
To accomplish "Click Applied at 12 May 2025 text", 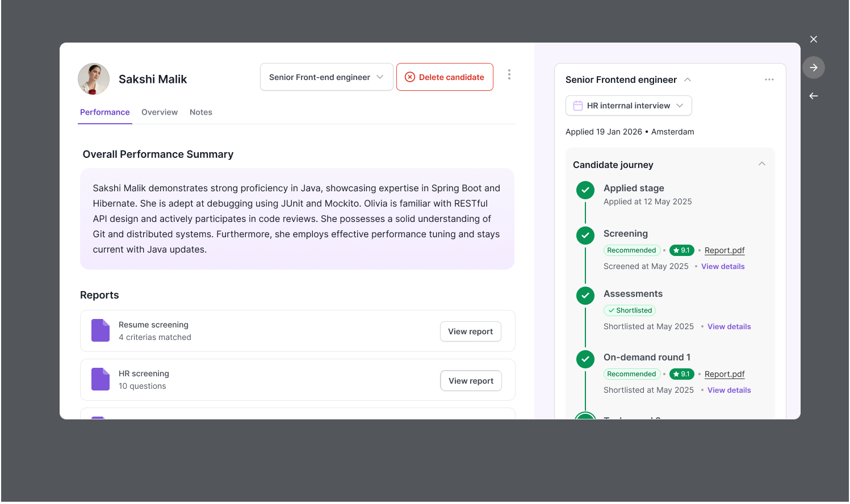I will point(648,201).
